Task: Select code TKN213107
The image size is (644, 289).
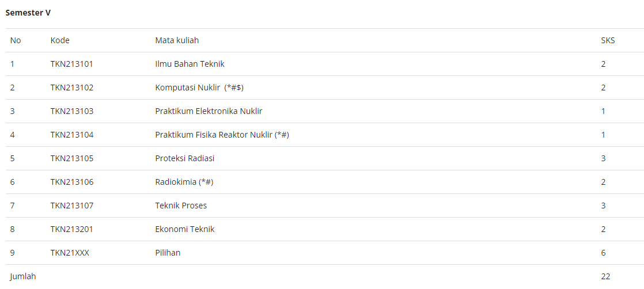Action: click(72, 206)
